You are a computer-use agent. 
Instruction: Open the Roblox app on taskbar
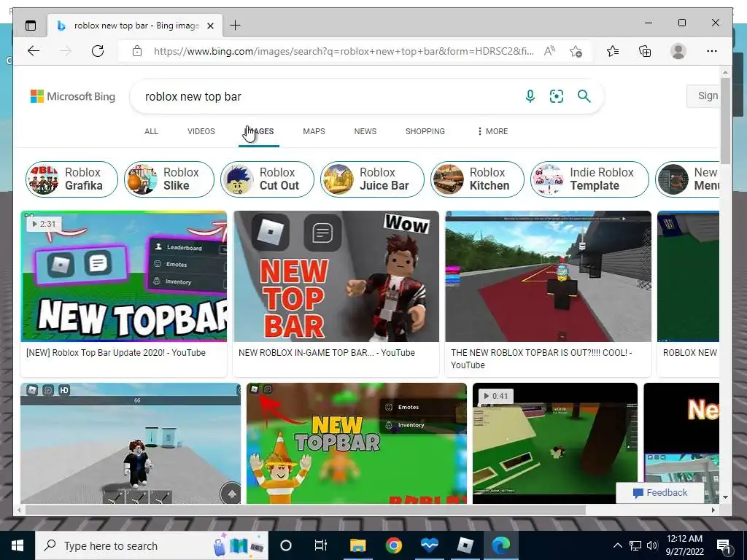click(465, 545)
